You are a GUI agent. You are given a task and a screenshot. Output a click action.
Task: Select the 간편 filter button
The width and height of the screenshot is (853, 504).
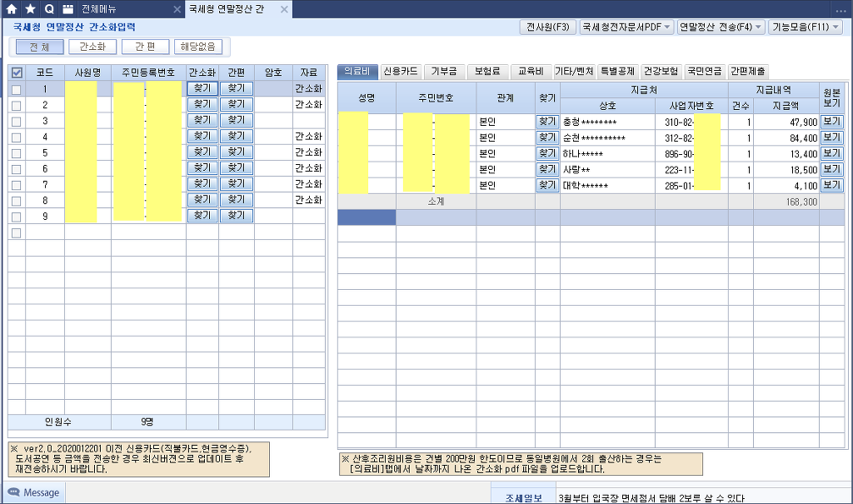pos(145,47)
